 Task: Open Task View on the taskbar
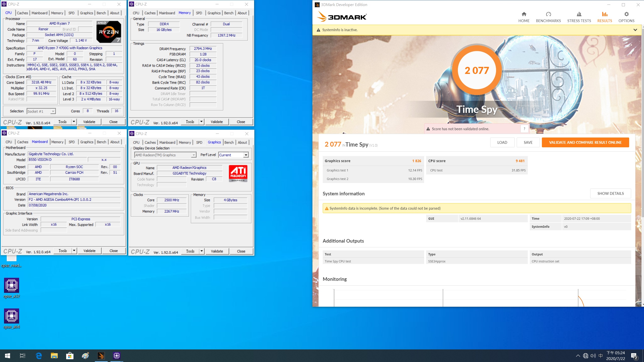pyautogui.click(x=23, y=356)
